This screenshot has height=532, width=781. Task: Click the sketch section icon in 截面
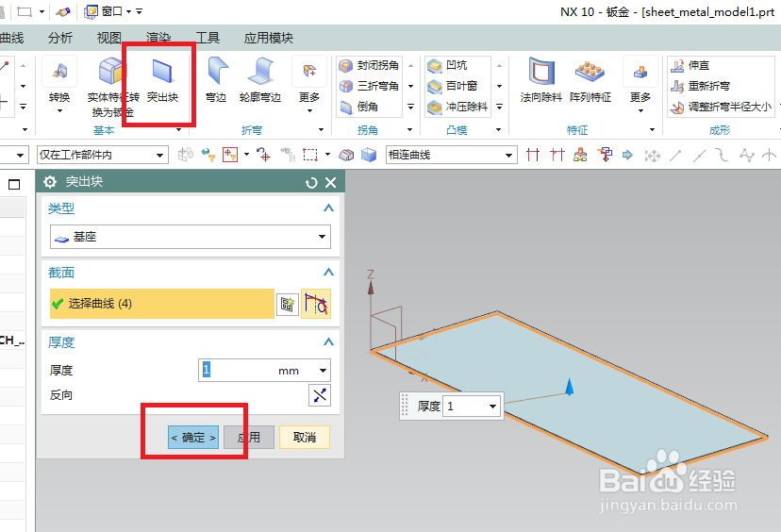288,304
